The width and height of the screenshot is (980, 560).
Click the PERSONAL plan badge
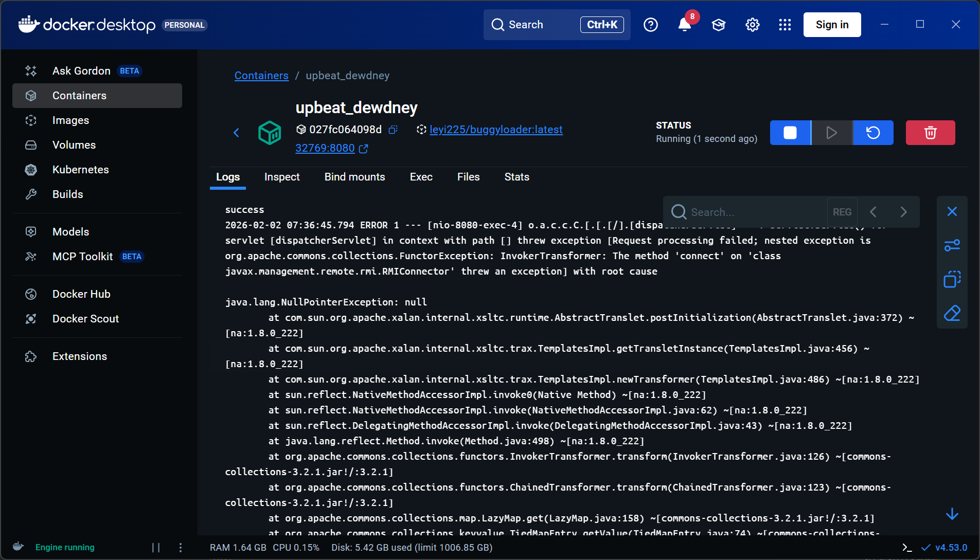185,25
